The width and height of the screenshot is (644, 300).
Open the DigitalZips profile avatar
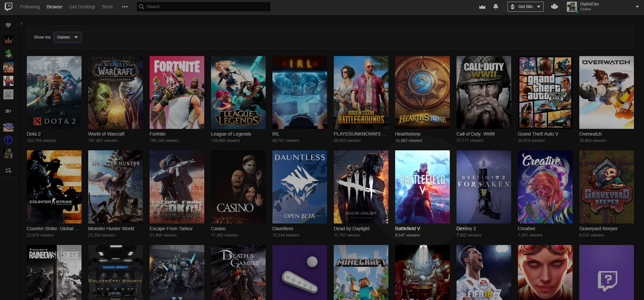click(x=572, y=7)
